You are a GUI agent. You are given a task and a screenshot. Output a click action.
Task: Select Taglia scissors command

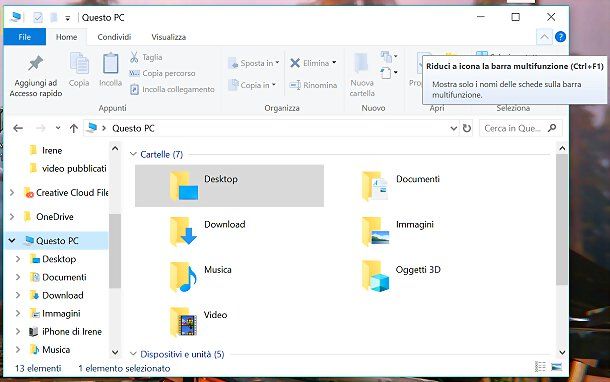pos(146,57)
